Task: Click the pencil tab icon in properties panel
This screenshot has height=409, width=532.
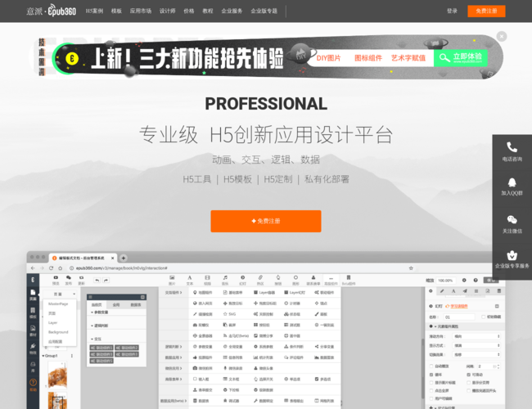Action: coord(442,291)
